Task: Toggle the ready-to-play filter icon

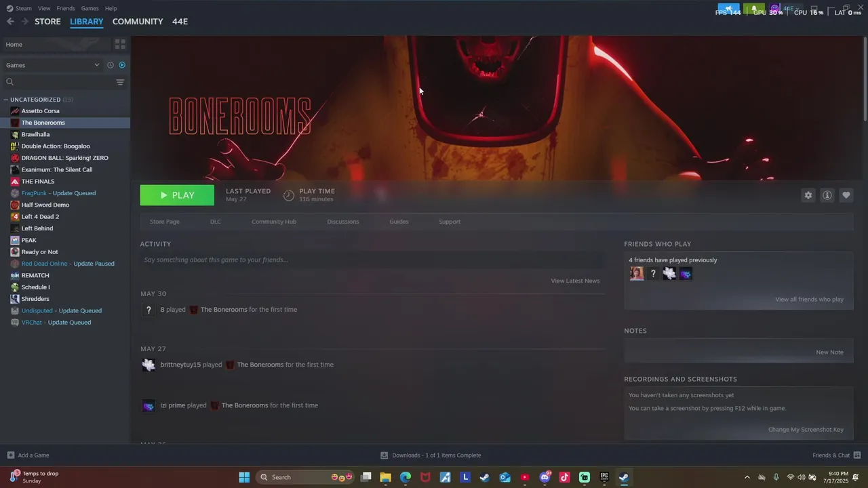Action: click(x=122, y=65)
